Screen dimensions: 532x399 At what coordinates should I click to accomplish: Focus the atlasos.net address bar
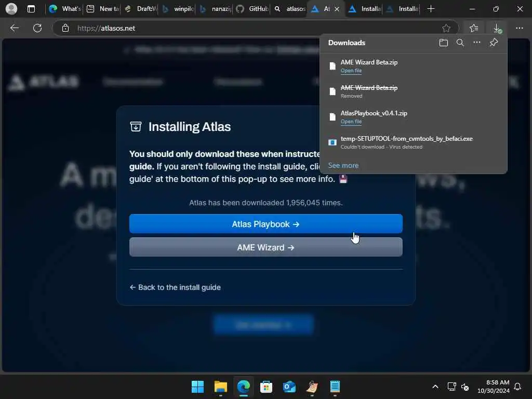(x=255, y=28)
